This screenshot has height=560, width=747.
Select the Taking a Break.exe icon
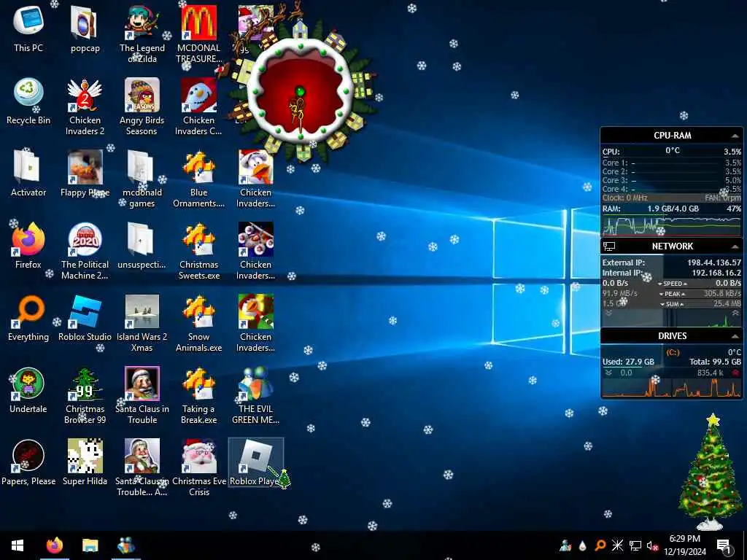[198, 396]
